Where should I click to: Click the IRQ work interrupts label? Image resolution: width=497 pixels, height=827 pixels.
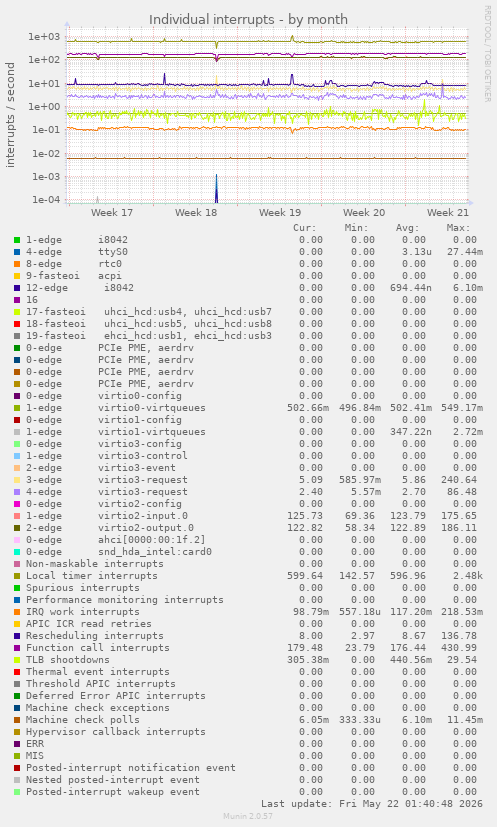[83, 612]
